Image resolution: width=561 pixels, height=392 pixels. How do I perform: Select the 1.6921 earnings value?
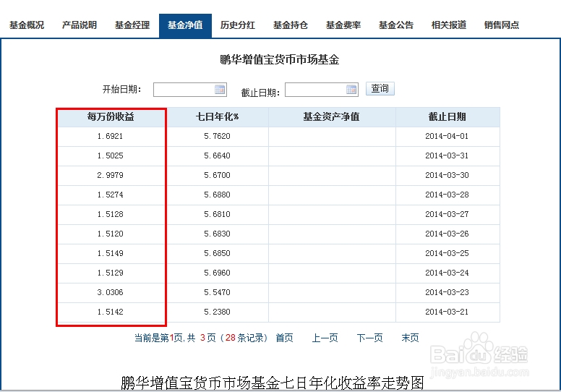[110, 137]
